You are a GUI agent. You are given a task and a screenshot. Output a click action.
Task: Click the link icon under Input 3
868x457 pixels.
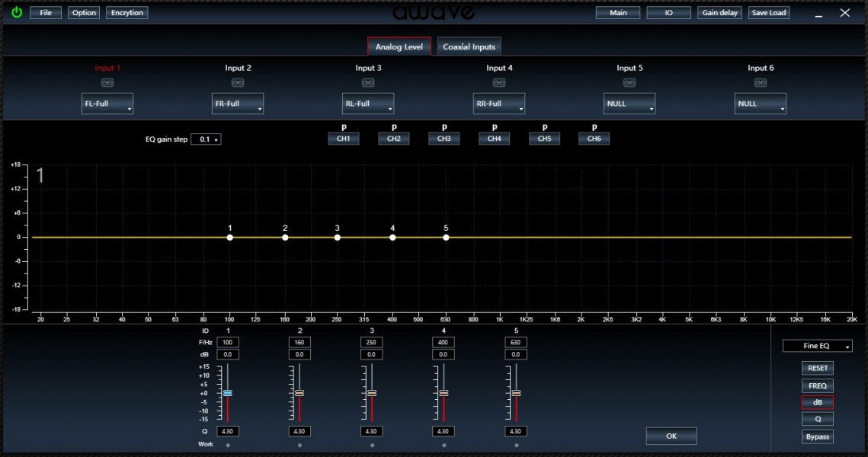pyautogui.click(x=368, y=83)
